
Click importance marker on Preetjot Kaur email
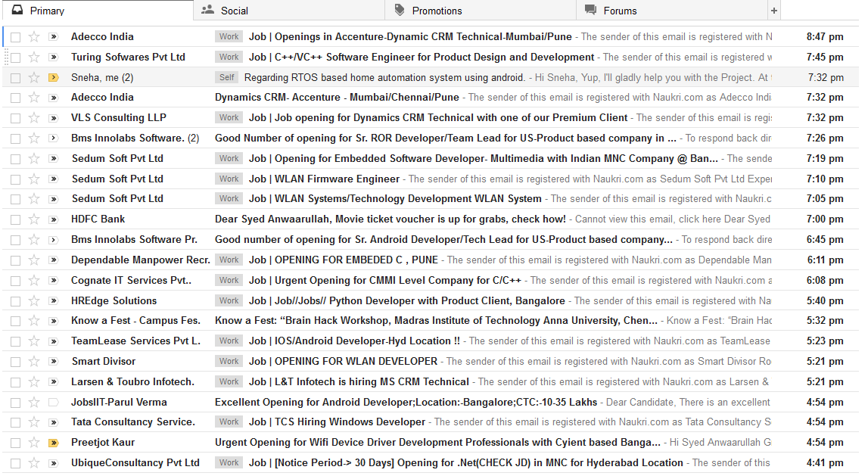click(53, 443)
